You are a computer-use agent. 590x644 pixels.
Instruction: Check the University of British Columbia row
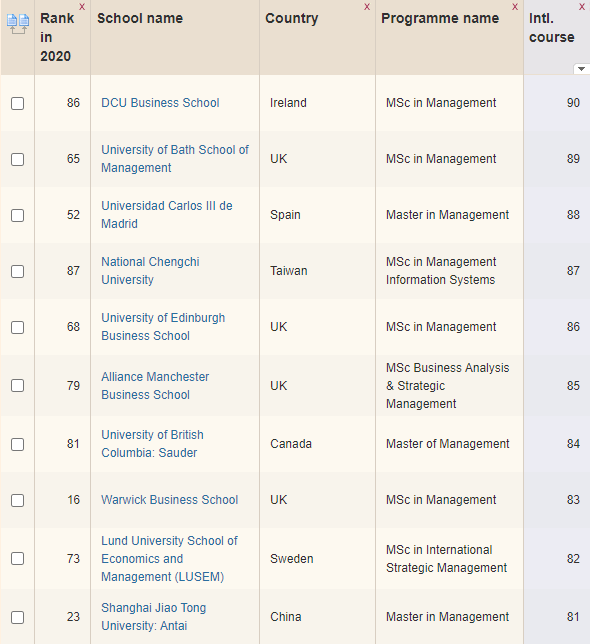click(x=17, y=444)
